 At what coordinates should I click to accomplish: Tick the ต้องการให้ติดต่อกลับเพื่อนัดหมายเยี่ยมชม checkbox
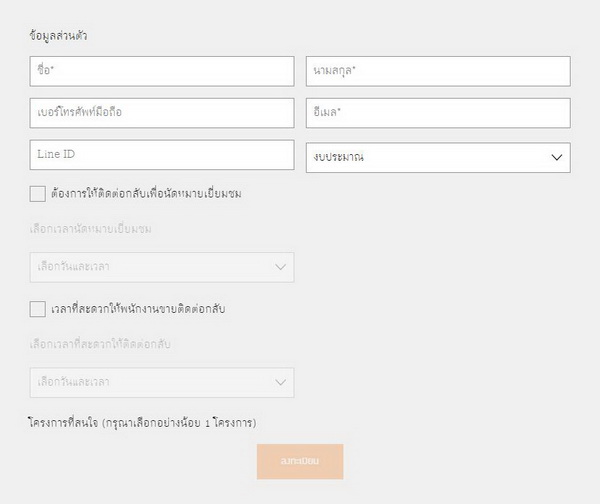pyautogui.click(x=38, y=193)
